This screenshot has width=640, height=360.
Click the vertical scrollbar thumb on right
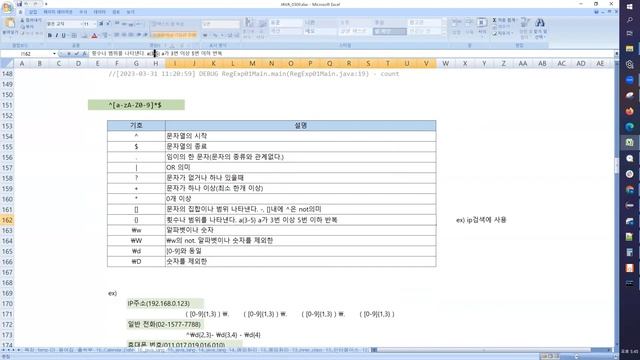coord(616,166)
